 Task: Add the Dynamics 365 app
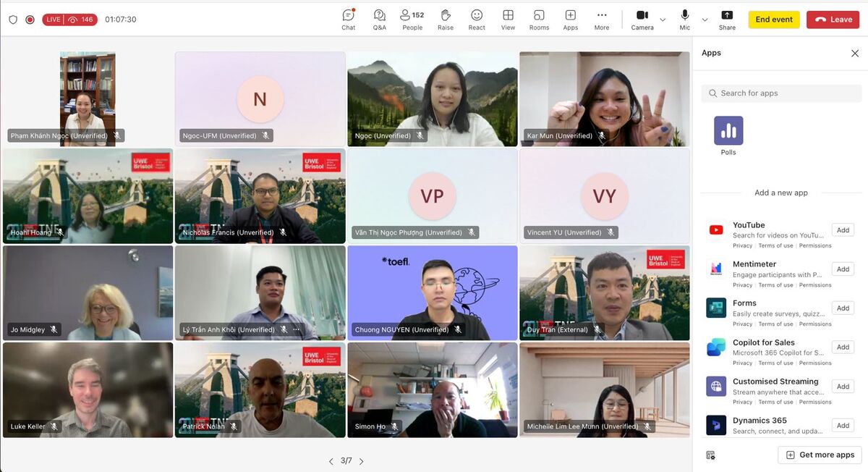point(843,426)
